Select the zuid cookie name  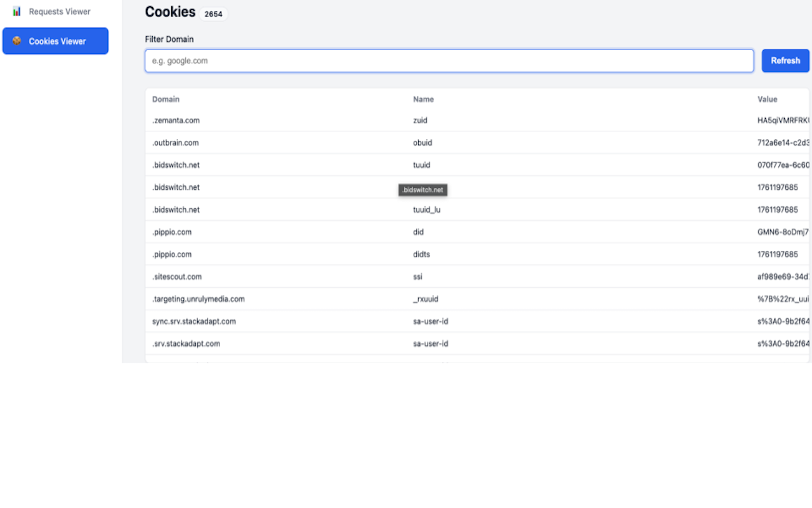tap(420, 121)
